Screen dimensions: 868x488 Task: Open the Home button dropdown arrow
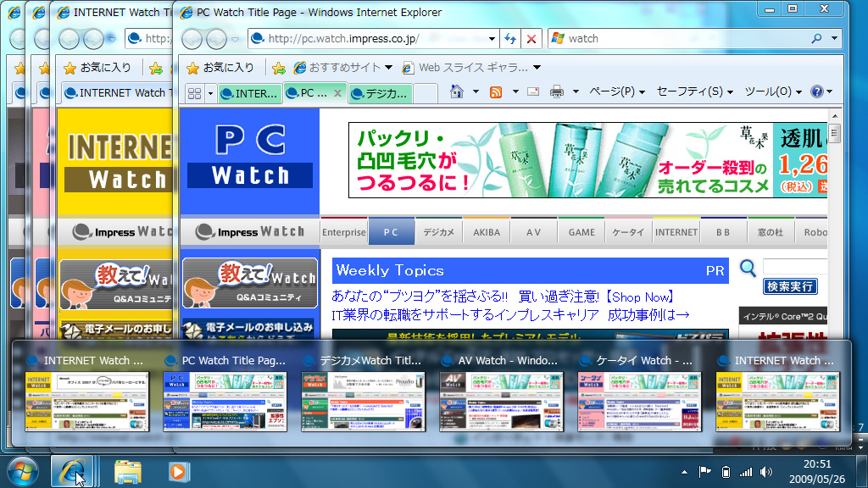pyautogui.click(x=476, y=91)
